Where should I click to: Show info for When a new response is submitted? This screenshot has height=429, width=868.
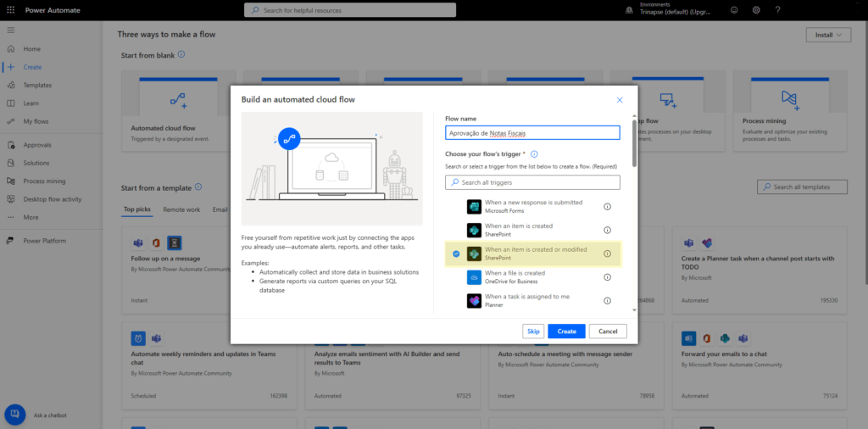607,207
